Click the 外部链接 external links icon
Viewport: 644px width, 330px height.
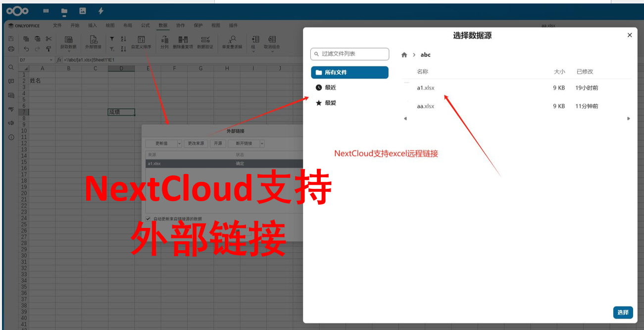[x=93, y=40]
